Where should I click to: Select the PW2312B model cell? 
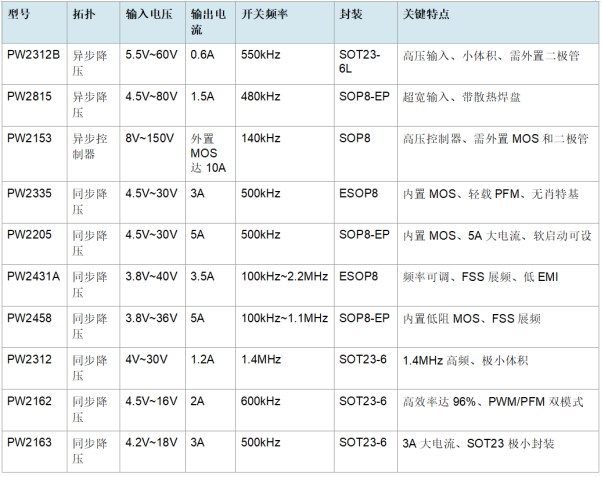35,64
